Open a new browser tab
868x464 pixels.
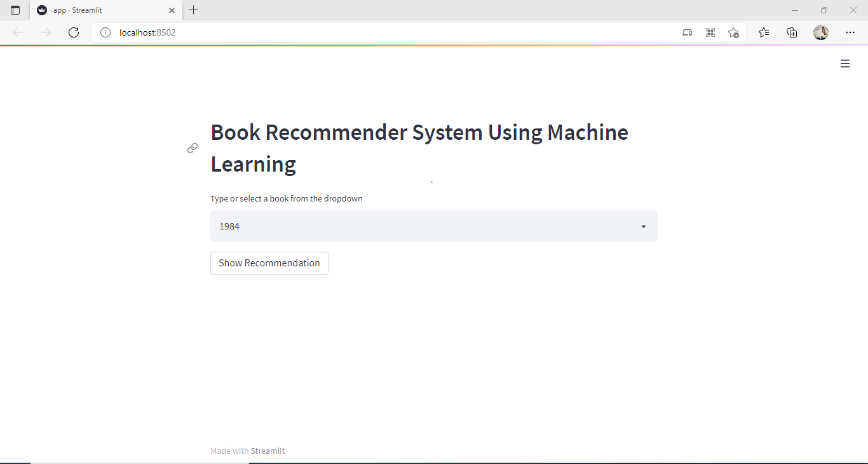(194, 10)
